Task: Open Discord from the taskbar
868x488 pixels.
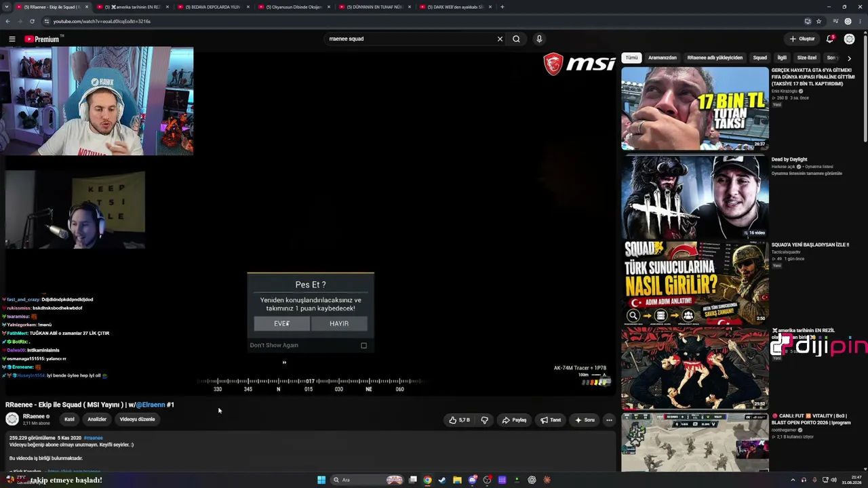Action: 473,480
